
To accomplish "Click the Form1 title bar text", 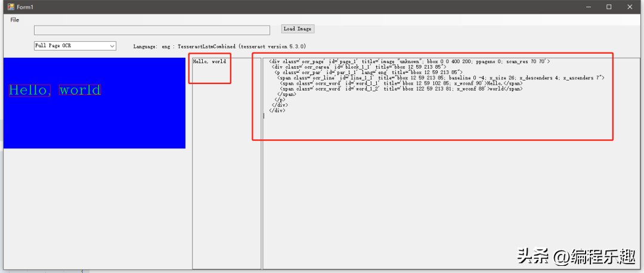I will pos(26,7).
